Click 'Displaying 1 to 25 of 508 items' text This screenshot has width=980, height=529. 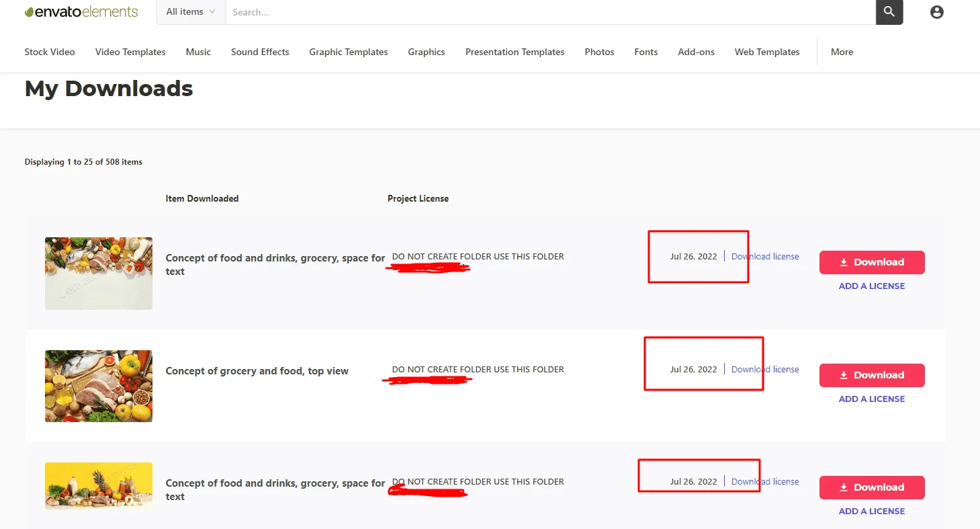83,162
